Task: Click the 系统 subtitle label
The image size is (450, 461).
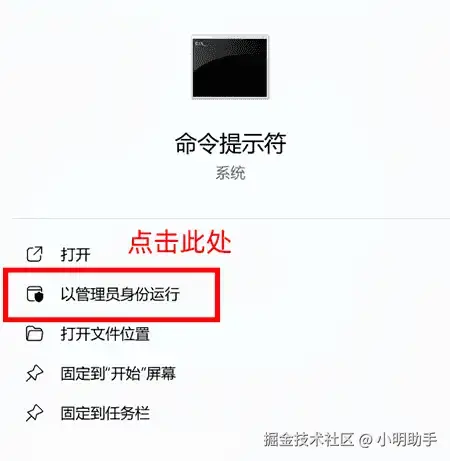Action: point(230,173)
